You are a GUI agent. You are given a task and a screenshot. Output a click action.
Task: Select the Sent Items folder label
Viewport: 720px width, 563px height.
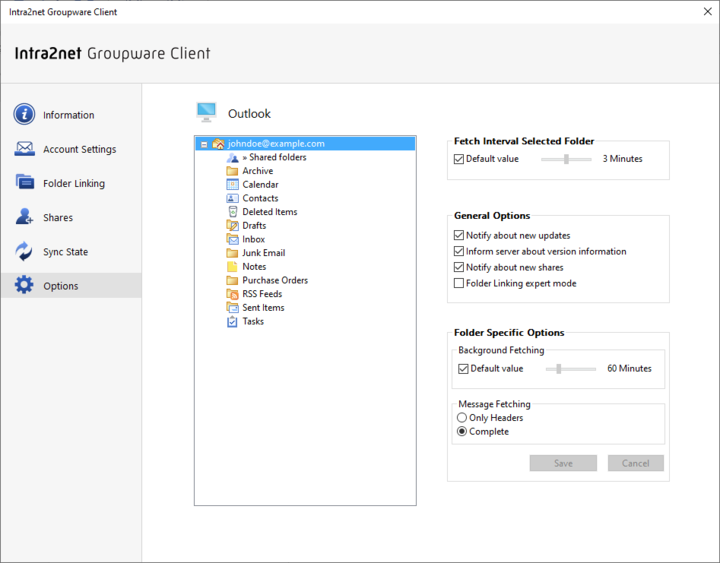pos(263,308)
